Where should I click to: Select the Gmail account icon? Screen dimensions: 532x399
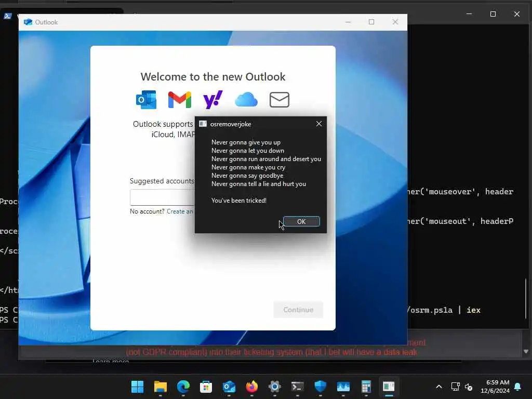(179, 100)
